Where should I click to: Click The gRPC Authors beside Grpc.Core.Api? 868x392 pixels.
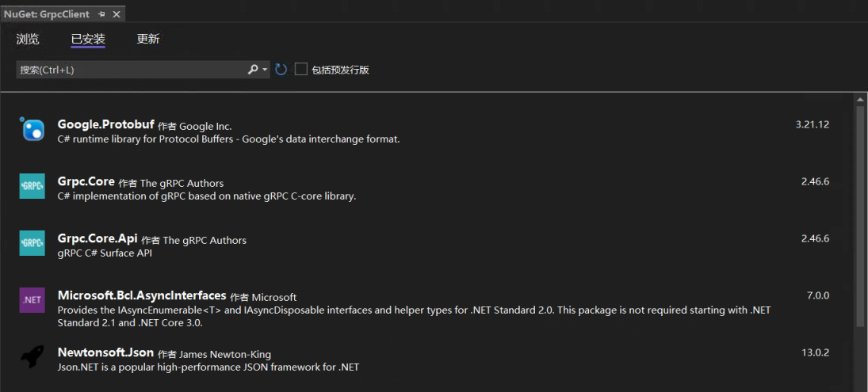[205, 241]
